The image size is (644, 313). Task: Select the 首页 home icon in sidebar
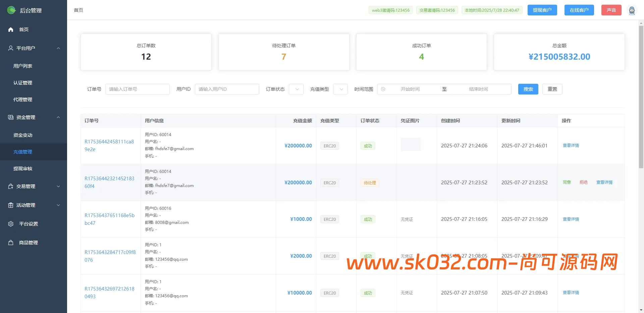10,29
